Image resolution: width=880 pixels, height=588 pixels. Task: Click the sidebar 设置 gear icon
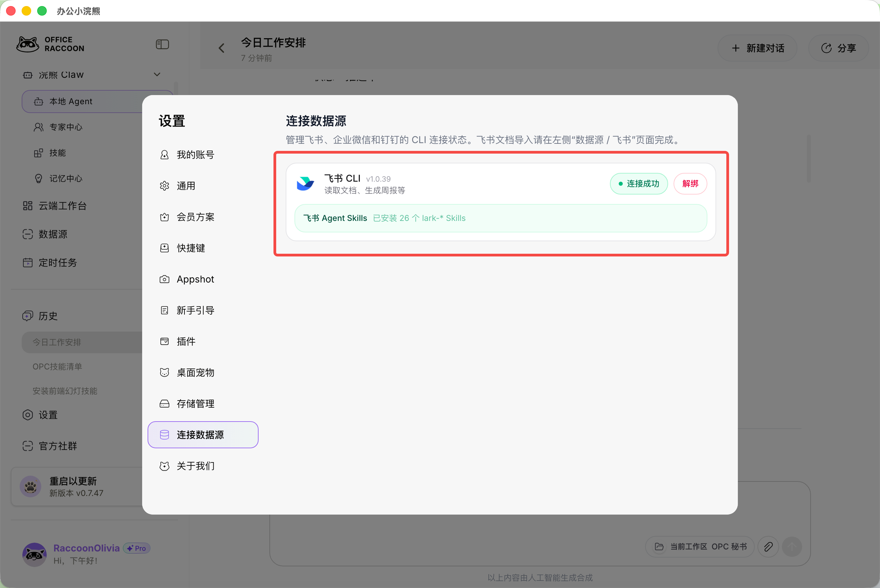[28, 415]
